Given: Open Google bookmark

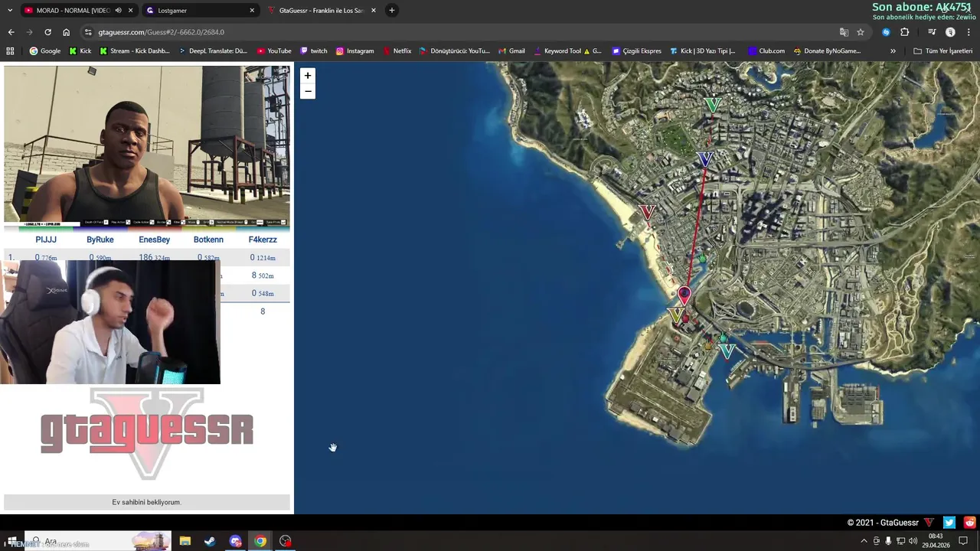Looking at the screenshot, I should pyautogui.click(x=45, y=51).
